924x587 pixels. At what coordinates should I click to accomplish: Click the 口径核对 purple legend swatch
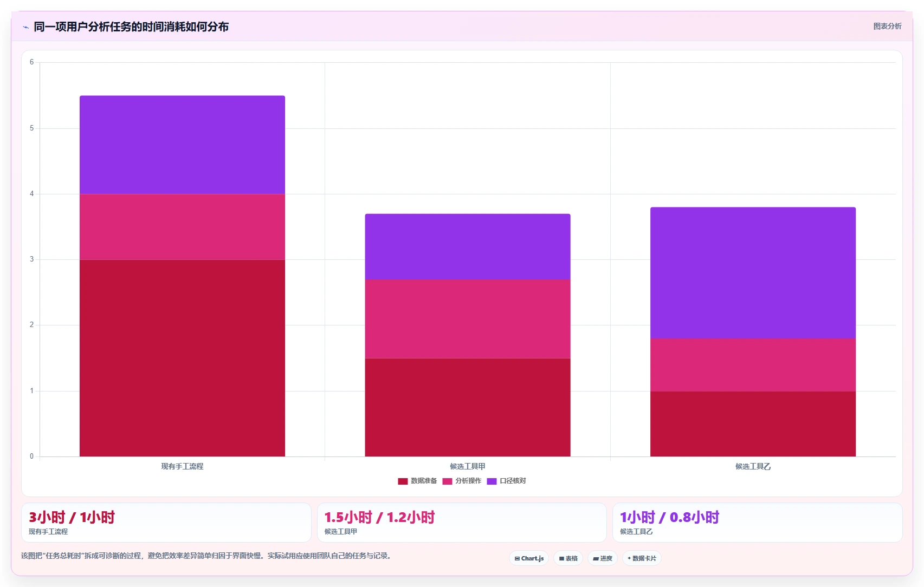pos(492,481)
